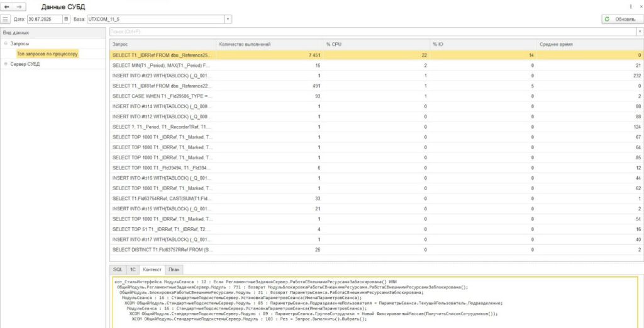This screenshot has height=328, width=644.
Task: Expand the Сервер СУБД tree node
Action: (x=6, y=64)
